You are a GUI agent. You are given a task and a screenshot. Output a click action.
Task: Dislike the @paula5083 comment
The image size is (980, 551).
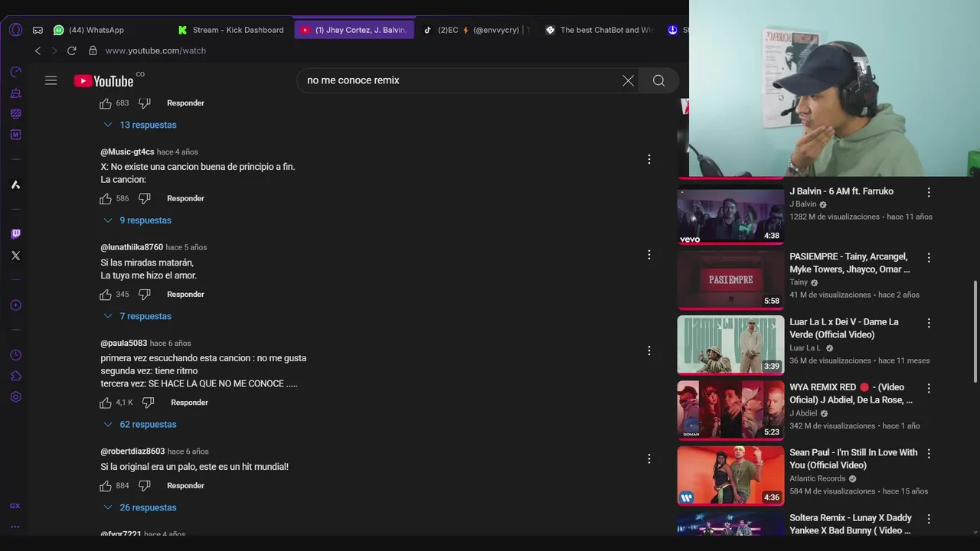(x=148, y=402)
